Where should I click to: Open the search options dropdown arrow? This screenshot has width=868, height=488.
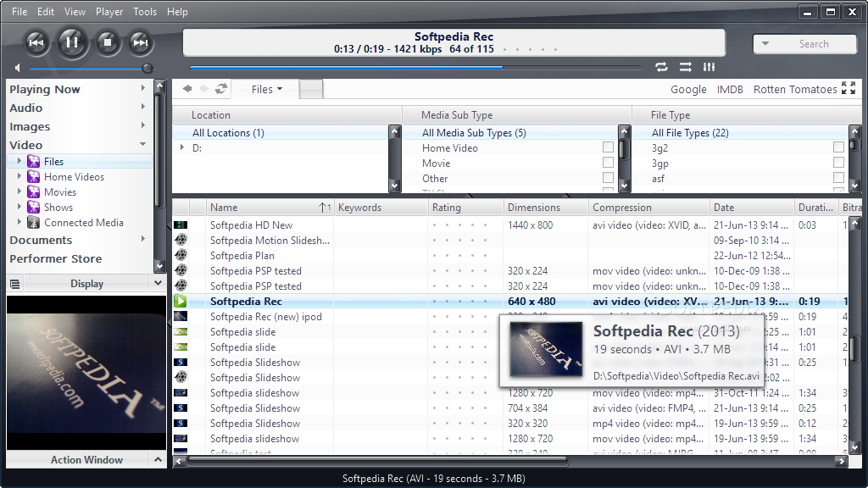pyautogui.click(x=765, y=44)
